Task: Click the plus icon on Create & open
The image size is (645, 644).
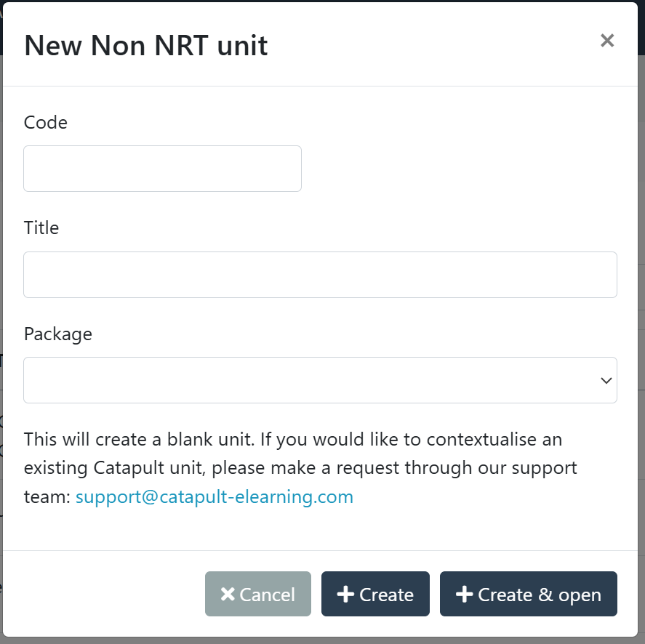Action: point(464,595)
